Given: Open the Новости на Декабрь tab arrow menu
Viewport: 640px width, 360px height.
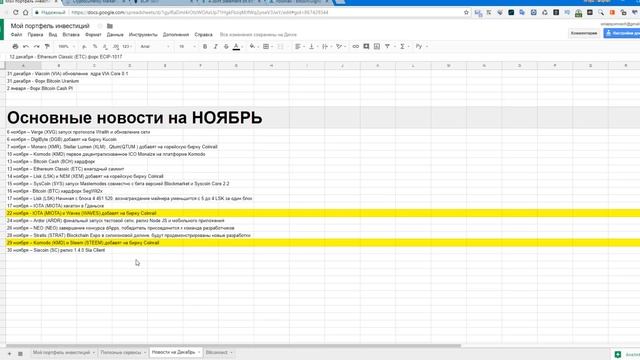Looking at the screenshot, I should point(199,352).
